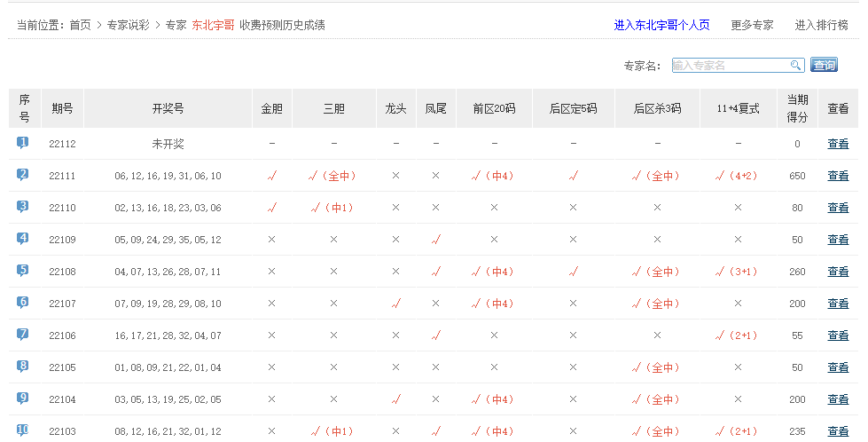Screen dimensions: 868x442
Task: Open the 更多专家 link
Action: coord(752,25)
